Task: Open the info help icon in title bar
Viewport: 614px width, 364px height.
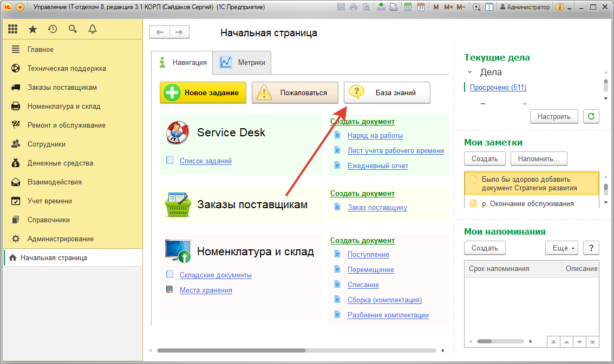Action: tap(560, 7)
